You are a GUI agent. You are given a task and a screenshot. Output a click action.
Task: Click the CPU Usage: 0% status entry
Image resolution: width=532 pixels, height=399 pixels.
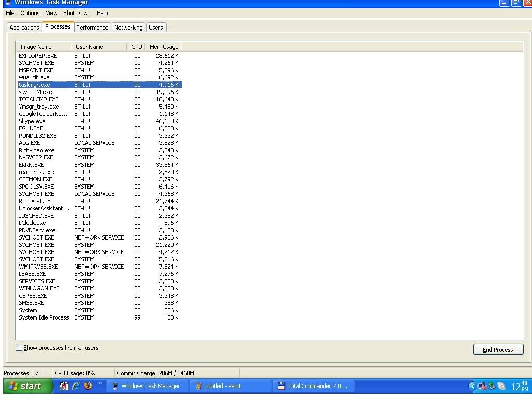tap(75, 373)
